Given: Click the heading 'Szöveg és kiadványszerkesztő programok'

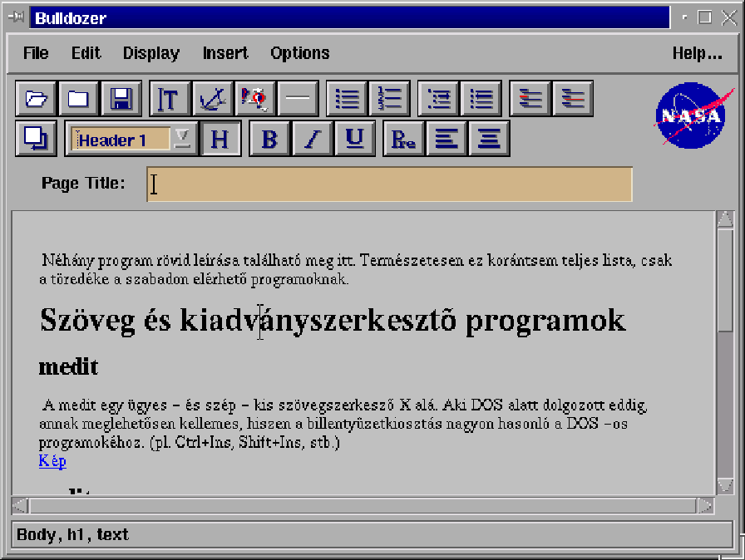Looking at the screenshot, I should (333, 321).
